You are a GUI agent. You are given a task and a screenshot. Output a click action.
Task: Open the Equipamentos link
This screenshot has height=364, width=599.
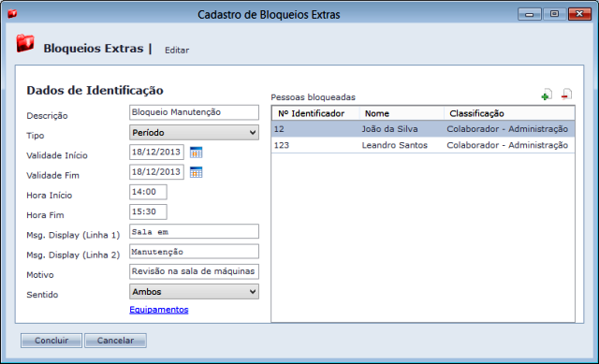tap(159, 310)
